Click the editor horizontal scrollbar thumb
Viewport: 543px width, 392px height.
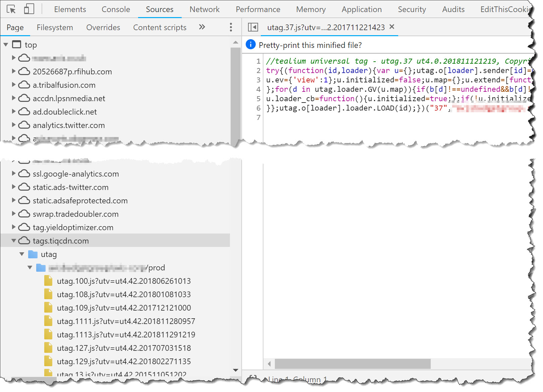353,364
